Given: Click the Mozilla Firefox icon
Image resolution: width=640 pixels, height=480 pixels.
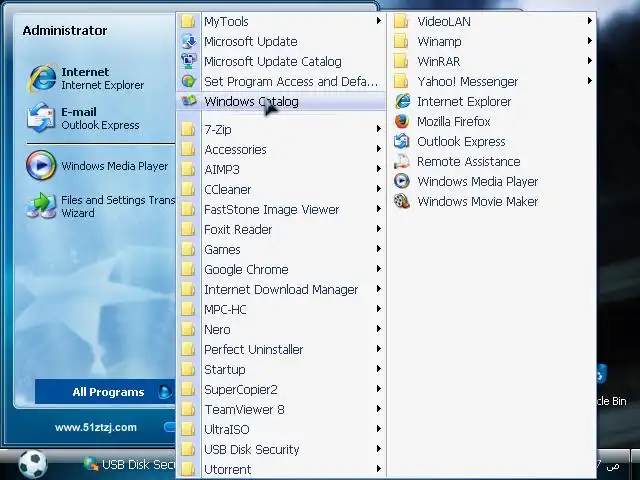Looking at the screenshot, I should pyautogui.click(x=402, y=121).
